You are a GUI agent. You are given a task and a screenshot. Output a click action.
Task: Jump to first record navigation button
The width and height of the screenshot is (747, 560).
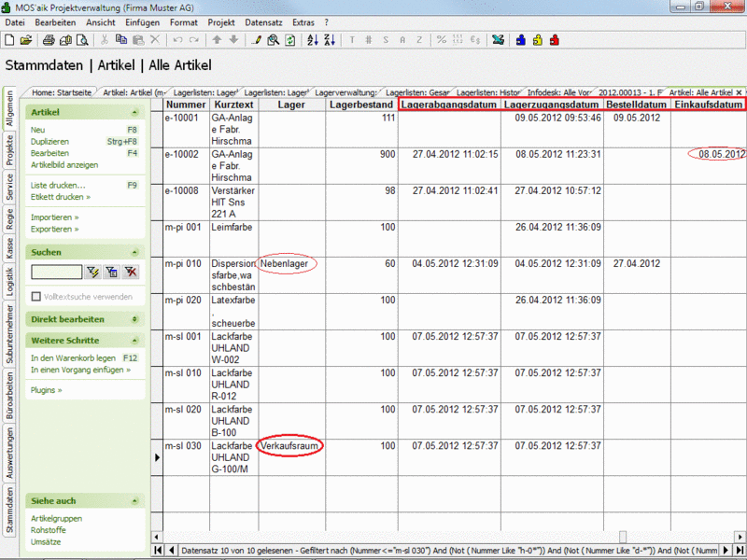click(158, 550)
